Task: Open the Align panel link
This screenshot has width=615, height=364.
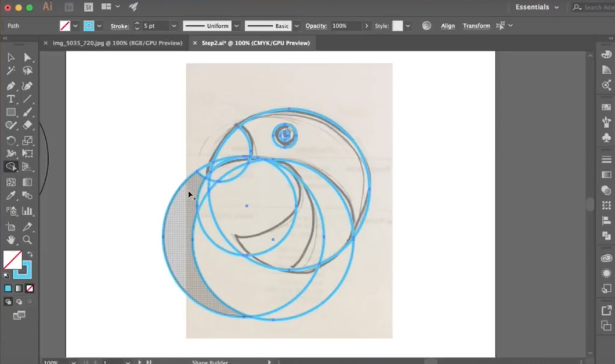Action: 448,26
